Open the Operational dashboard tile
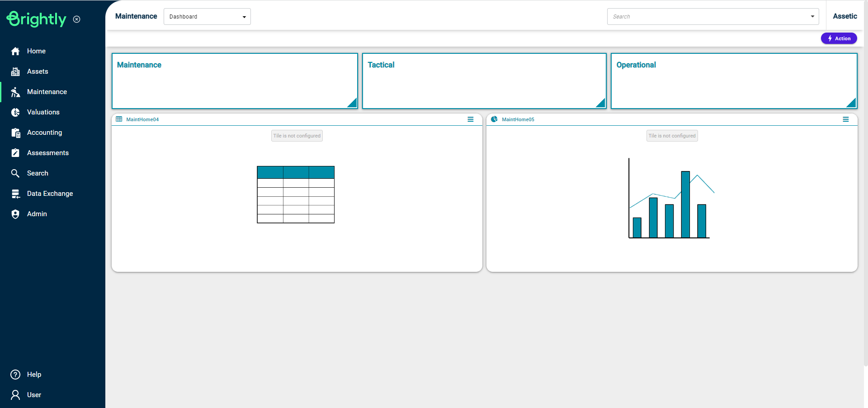868x408 pixels. 734,81
